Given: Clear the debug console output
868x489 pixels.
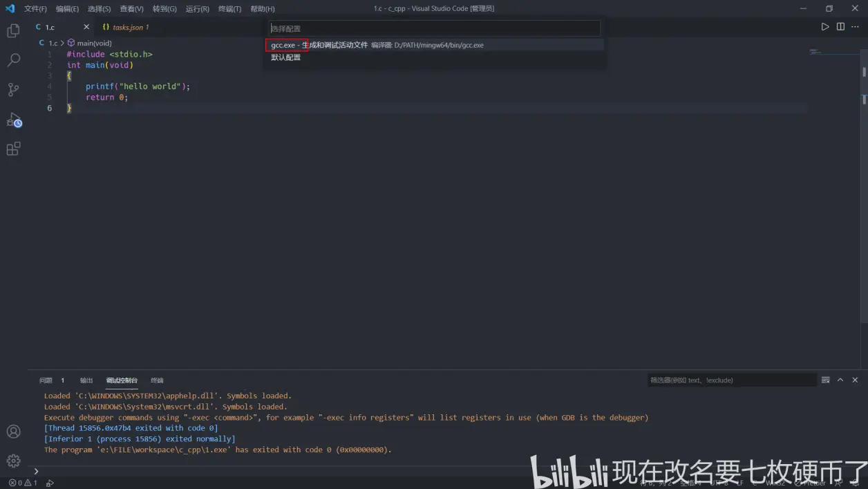Looking at the screenshot, I should point(825,380).
